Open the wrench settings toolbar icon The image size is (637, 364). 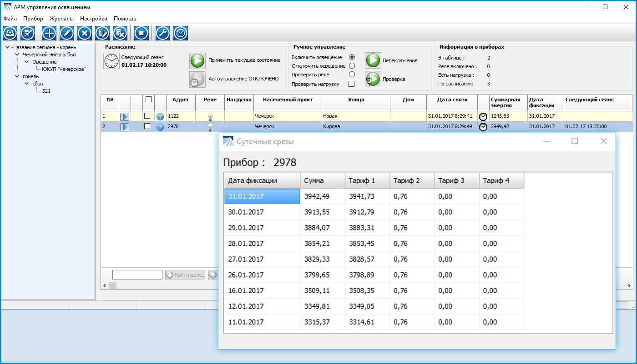163,33
